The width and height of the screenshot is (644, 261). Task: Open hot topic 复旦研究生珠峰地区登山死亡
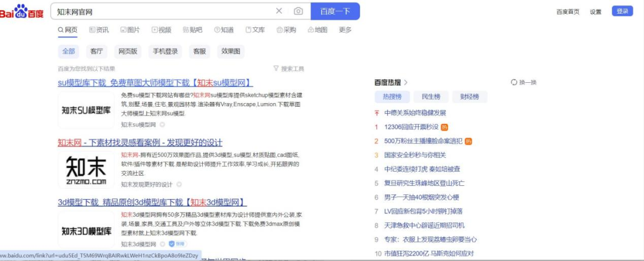[x=425, y=183]
